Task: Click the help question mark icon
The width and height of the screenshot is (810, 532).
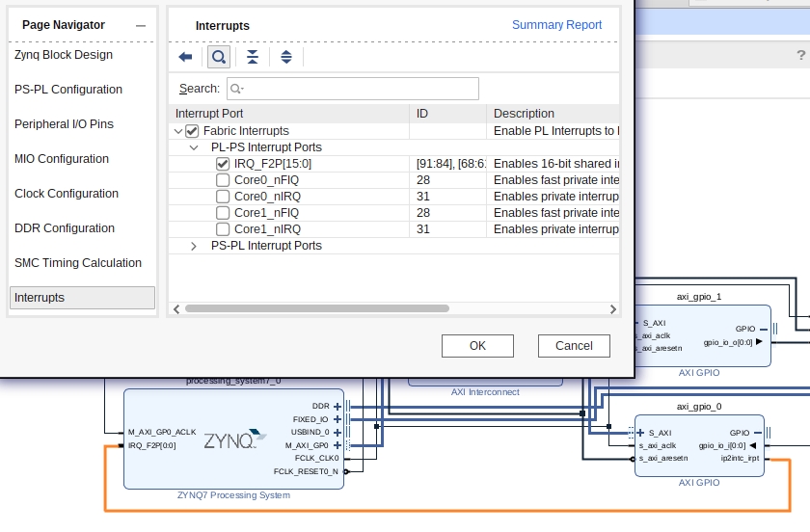Action: coord(800,55)
